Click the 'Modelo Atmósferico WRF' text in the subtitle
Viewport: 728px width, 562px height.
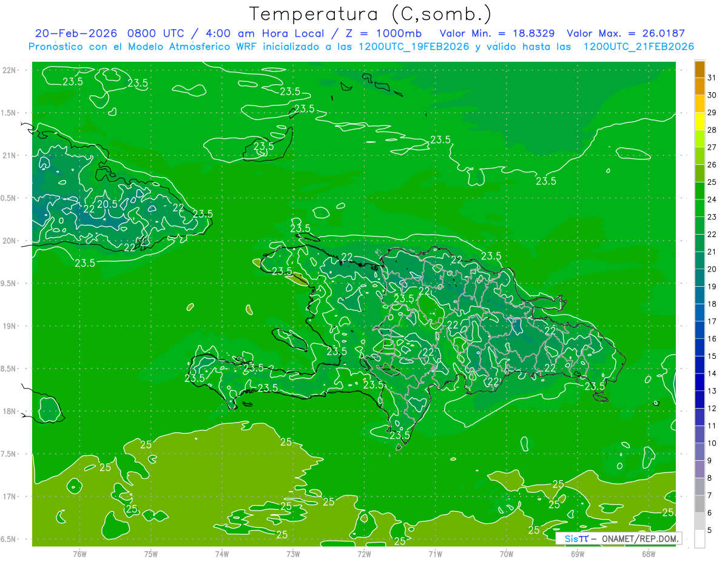(x=190, y=47)
